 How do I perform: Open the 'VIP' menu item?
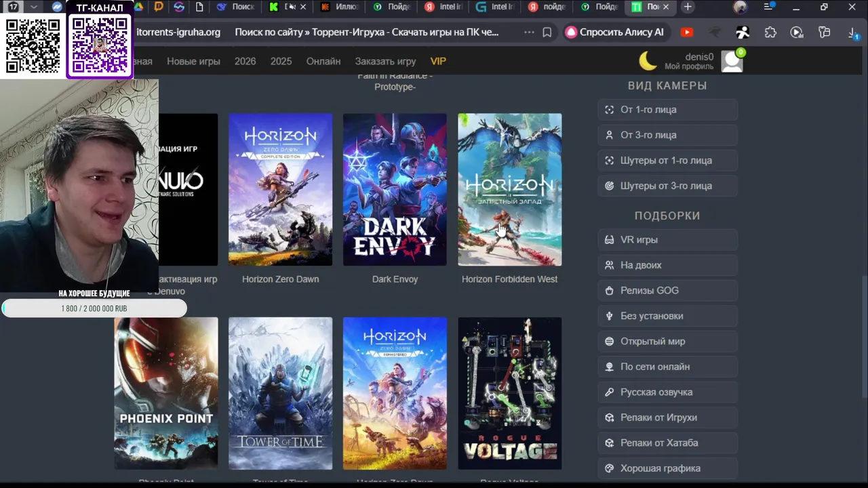point(438,61)
